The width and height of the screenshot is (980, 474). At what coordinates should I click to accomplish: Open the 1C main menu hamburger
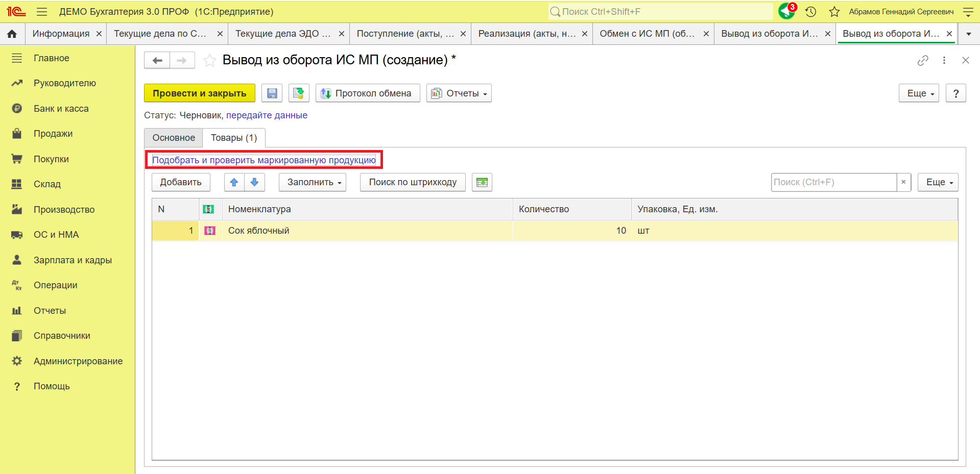pos(42,12)
